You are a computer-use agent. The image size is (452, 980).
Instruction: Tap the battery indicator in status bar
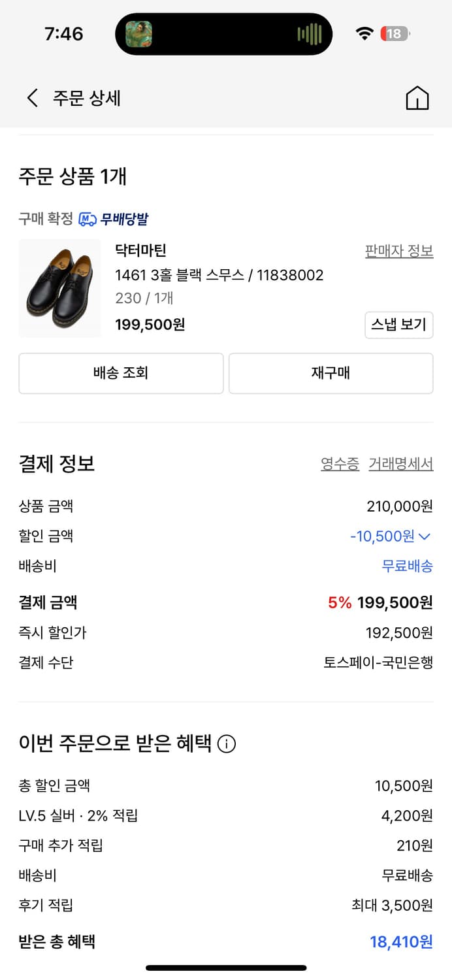395,34
